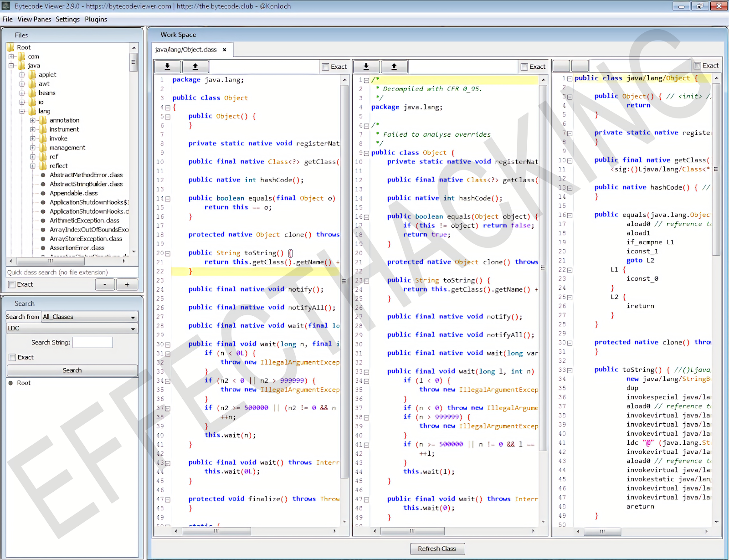The width and height of the screenshot is (729, 560).
Task: Open the View Panes menu
Action: tap(34, 19)
